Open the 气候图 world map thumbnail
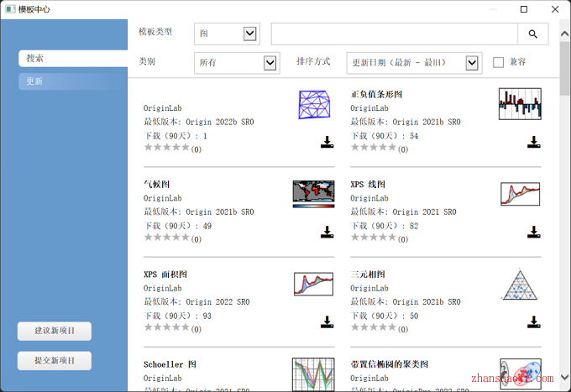The height and width of the screenshot is (392, 571). 313,194
